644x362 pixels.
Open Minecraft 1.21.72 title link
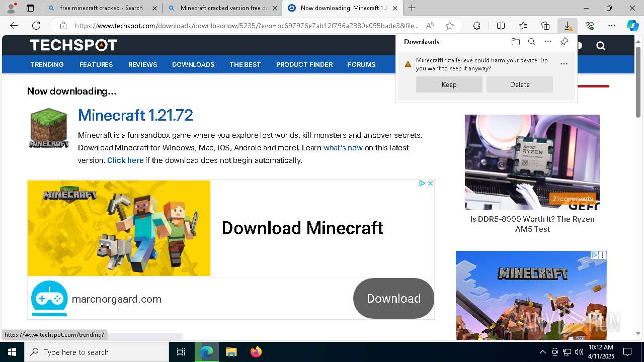coord(135,115)
